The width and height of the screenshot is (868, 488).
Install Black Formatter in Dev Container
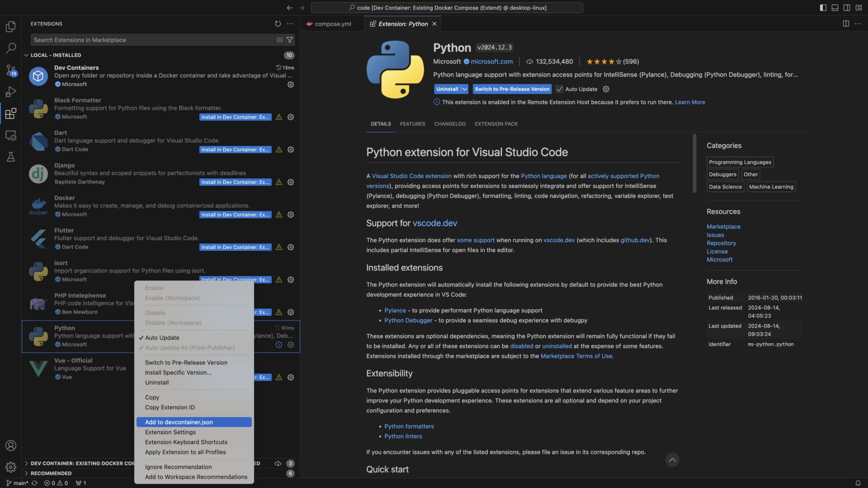[235, 117]
